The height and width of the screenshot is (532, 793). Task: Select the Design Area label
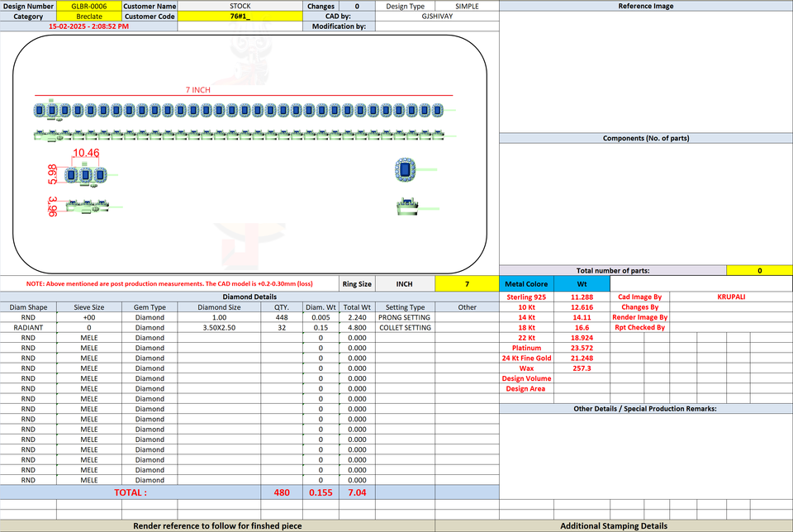point(526,389)
